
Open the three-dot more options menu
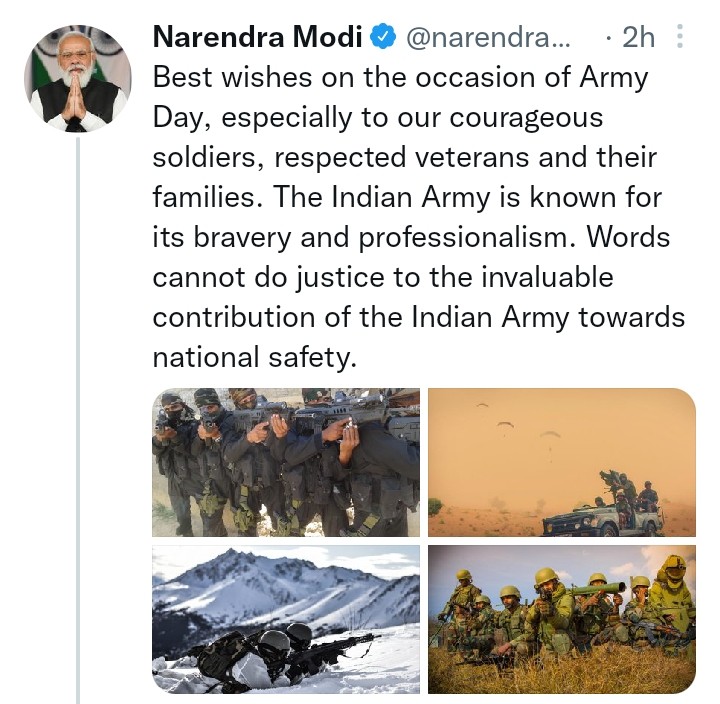click(x=680, y=38)
